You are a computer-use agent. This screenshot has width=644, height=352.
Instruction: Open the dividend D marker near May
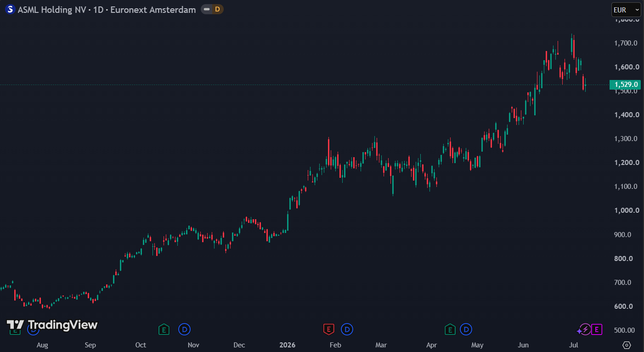[x=466, y=329]
